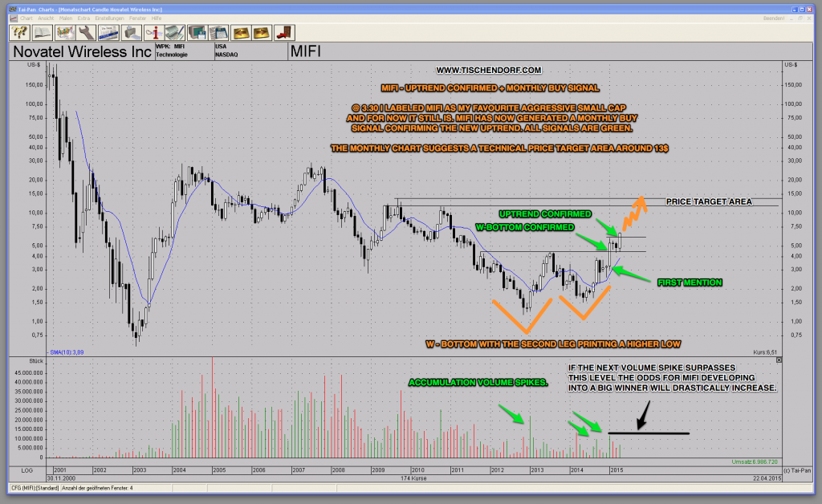Select the red info 'i' tool
The height and width of the screenshot is (504, 822).
(153, 32)
